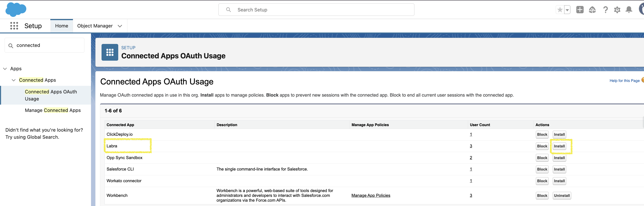Install the Labra connected app
This screenshot has height=206, width=644.
(559, 146)
